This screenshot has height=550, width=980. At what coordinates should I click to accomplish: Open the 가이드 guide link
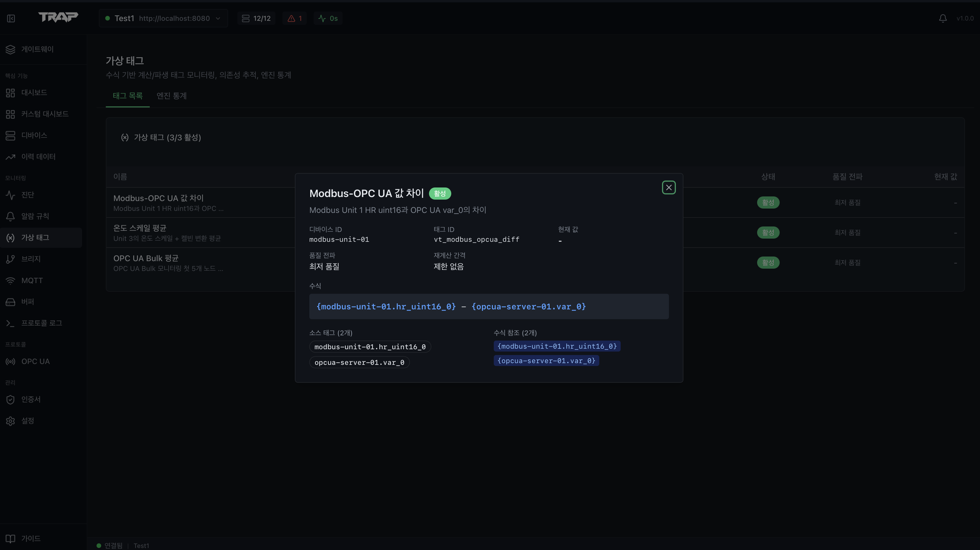[x=30, y=539]
